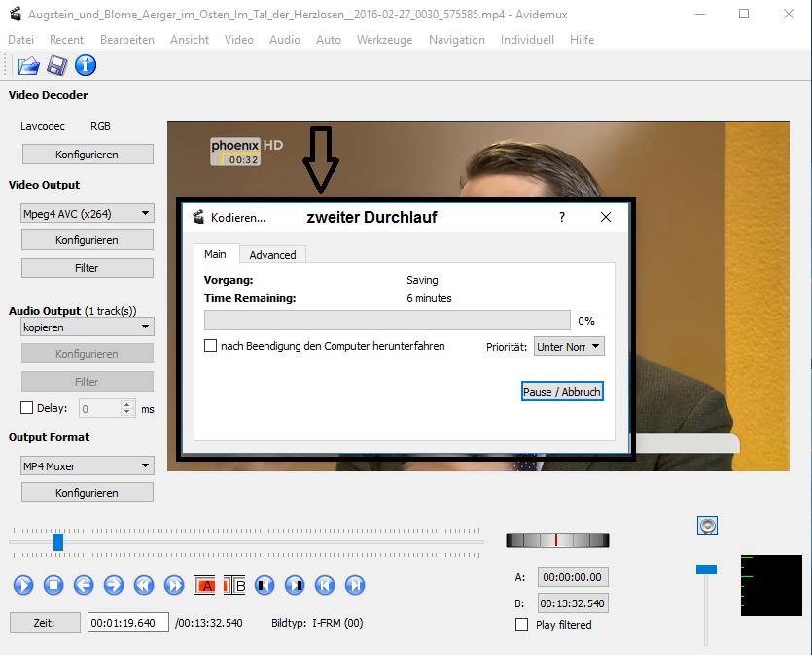
Task: Toggle the audio Delay checkbox
Action: click(27, 408)
